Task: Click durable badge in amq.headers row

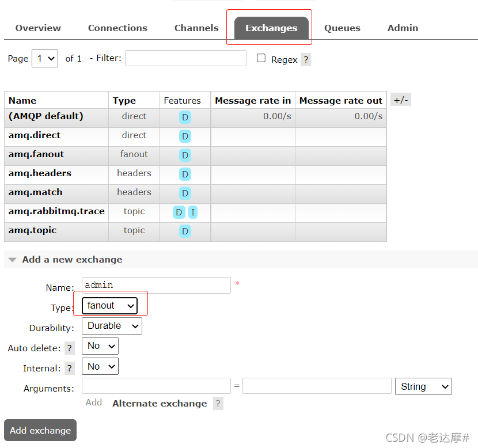Action: (x=185, y=174)
